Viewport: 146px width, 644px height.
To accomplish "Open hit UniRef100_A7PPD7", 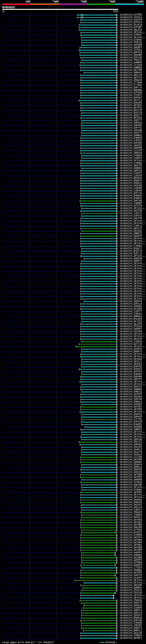I will (x=131, y=35).
